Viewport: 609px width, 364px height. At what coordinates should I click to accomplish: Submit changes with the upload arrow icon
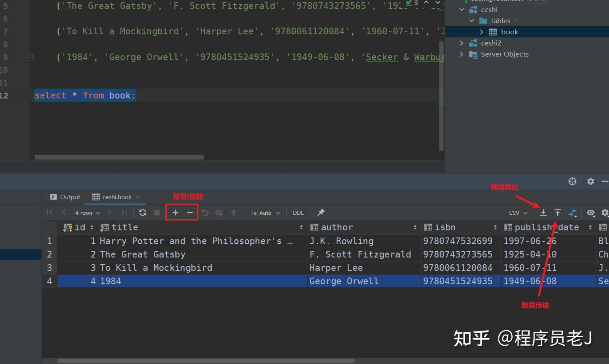point(234,213)
